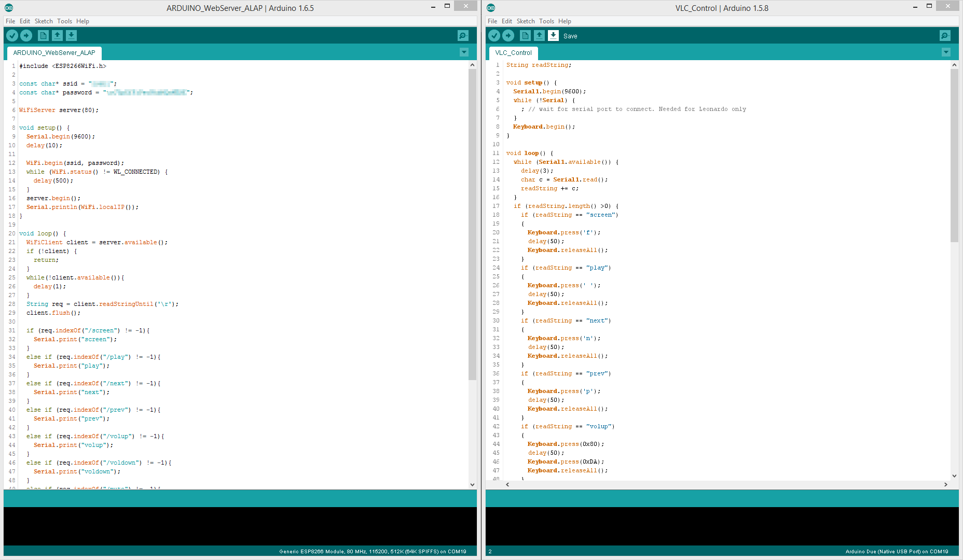Click 'Arduino Due (Native USB Port) on COM19' status
The image size is (963, 560).
pos(897,552)
